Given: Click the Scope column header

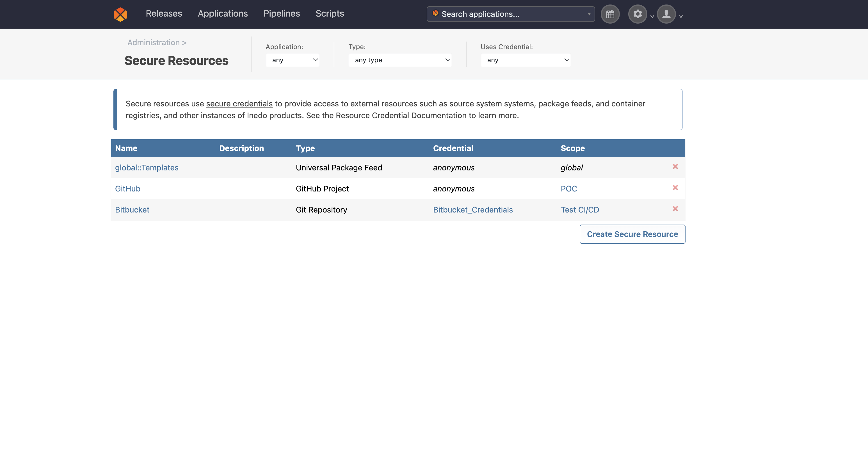Looking at the screenshot, I should pos(572,148).
